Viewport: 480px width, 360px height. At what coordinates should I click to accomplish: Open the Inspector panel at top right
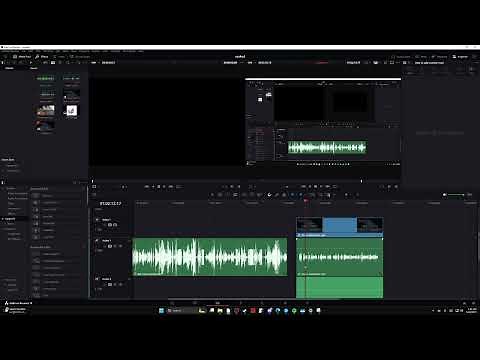(x=460, y=57)
